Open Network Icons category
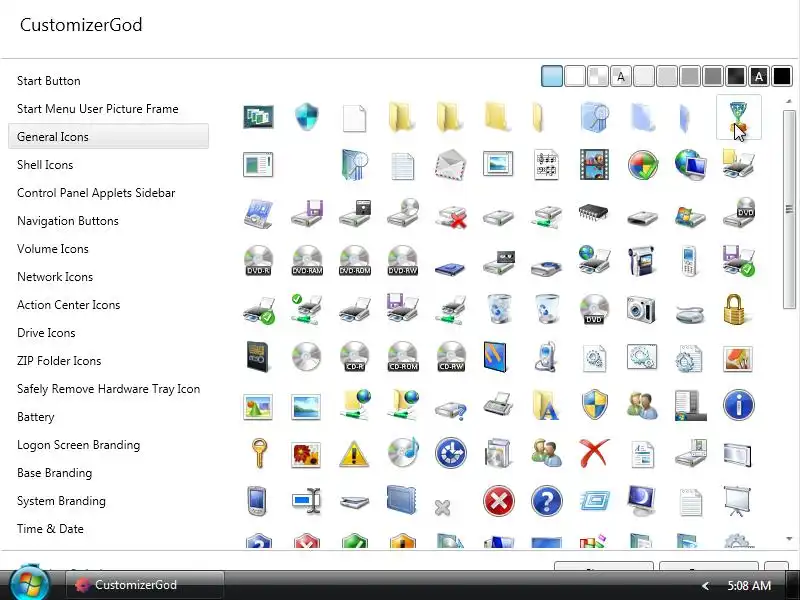 coord(55,277)
